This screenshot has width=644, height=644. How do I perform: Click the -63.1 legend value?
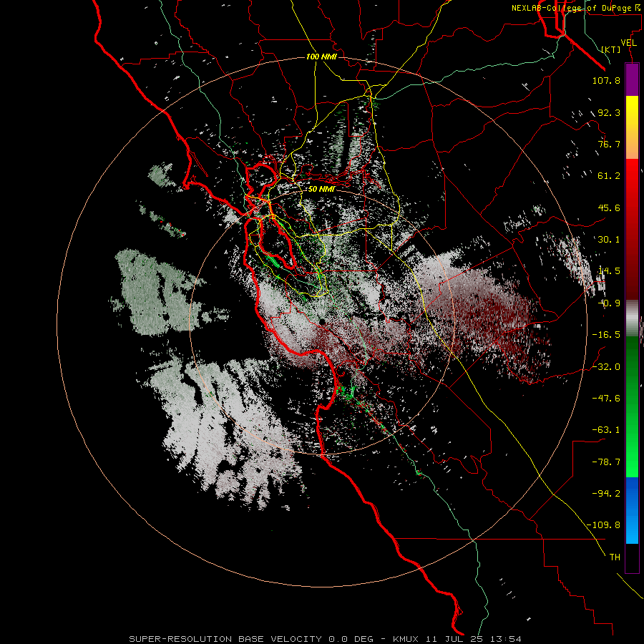click(606, 430)
